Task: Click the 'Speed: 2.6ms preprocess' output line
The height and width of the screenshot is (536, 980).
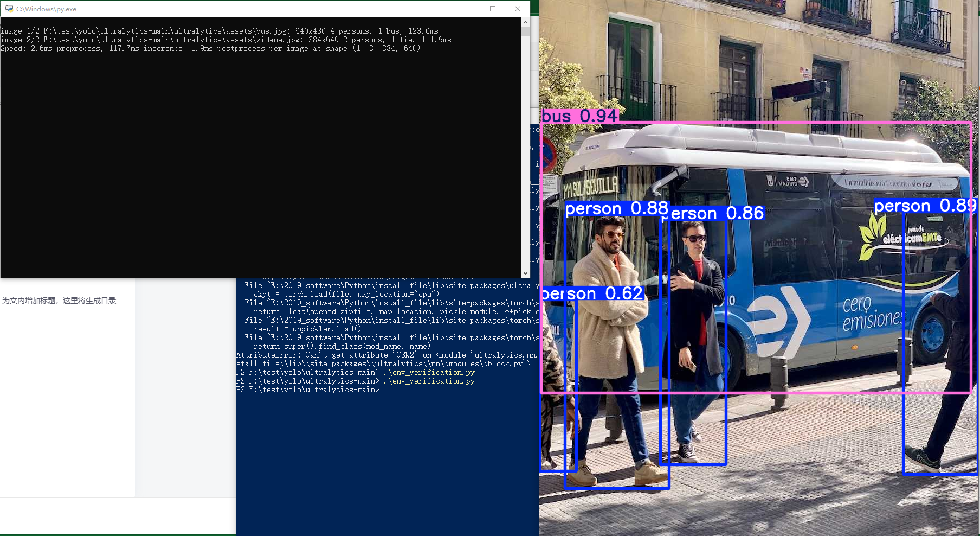Action: point(210,48)
